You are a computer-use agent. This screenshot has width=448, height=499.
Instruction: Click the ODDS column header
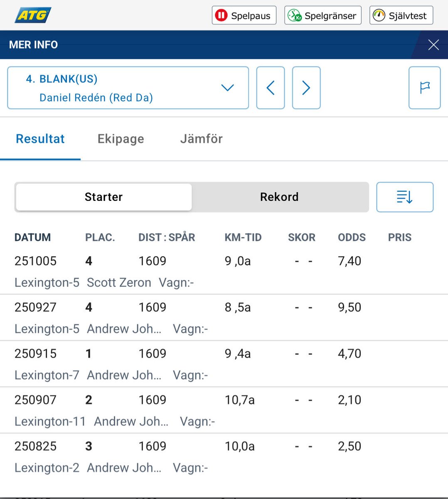[352, 237]
